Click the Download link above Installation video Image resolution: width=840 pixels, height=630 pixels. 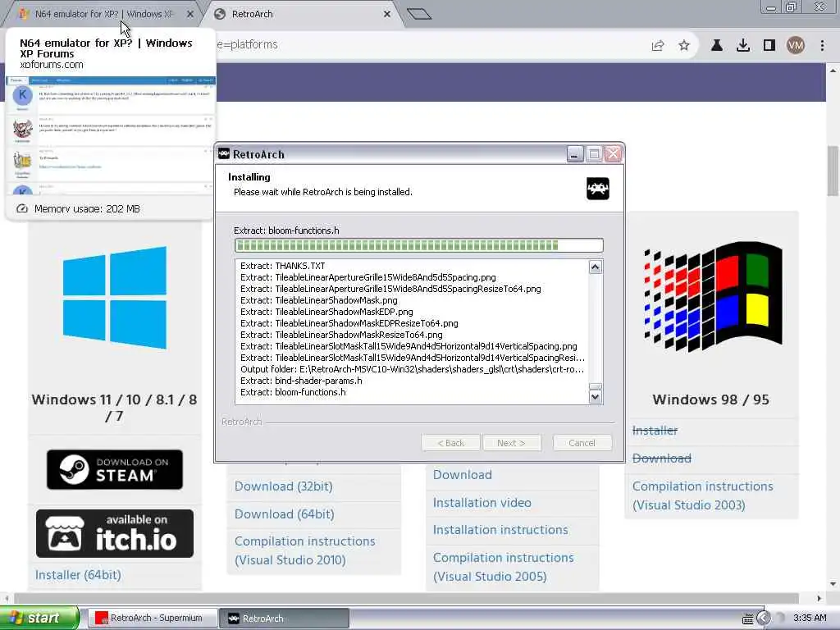point(463,475)
